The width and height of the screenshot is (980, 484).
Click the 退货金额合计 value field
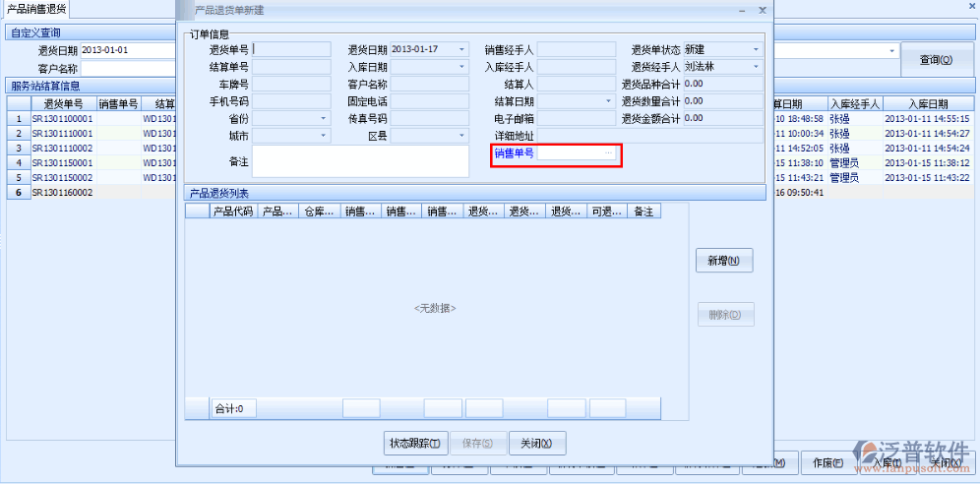723,118
